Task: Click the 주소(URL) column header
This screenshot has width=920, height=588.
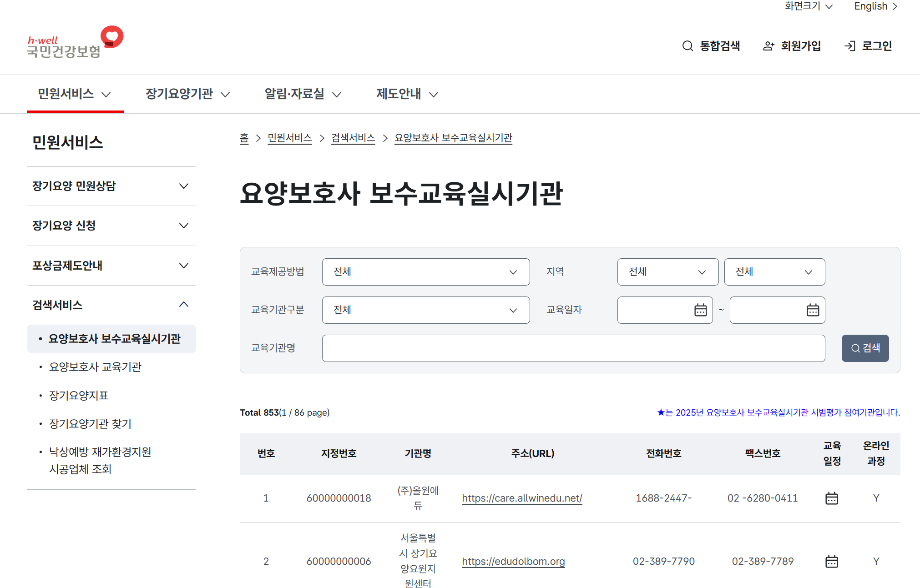Action: (x=532, y=453)
